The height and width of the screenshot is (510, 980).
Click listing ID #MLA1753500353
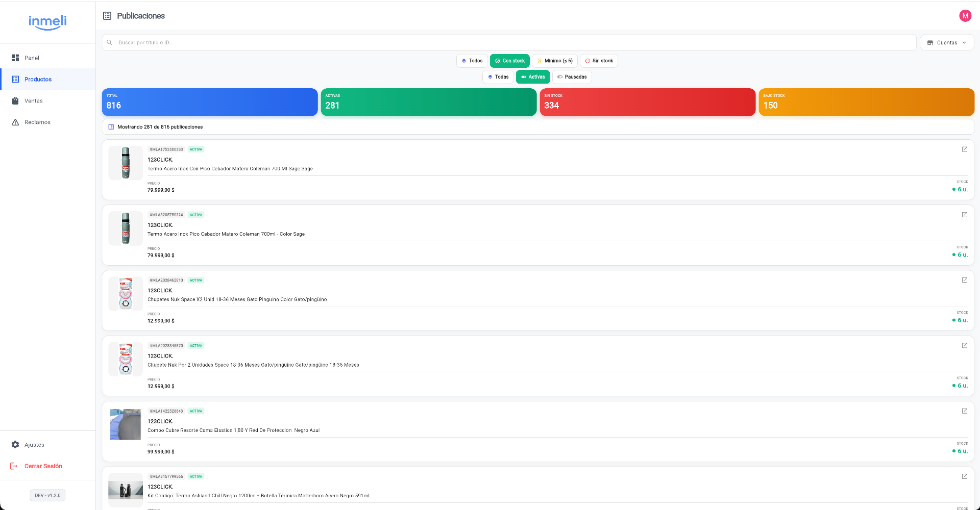pos(166,149)
